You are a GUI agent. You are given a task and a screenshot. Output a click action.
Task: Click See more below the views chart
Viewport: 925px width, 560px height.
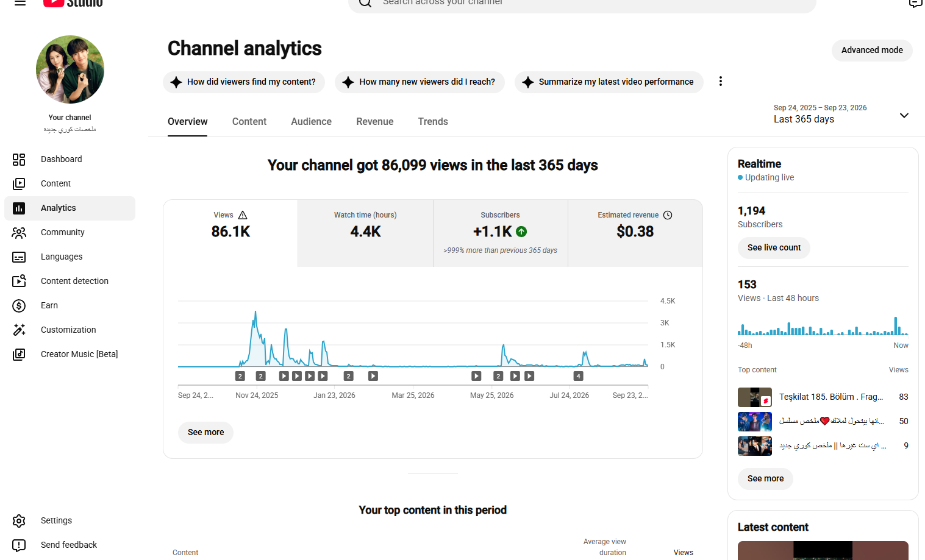point(205,432)
